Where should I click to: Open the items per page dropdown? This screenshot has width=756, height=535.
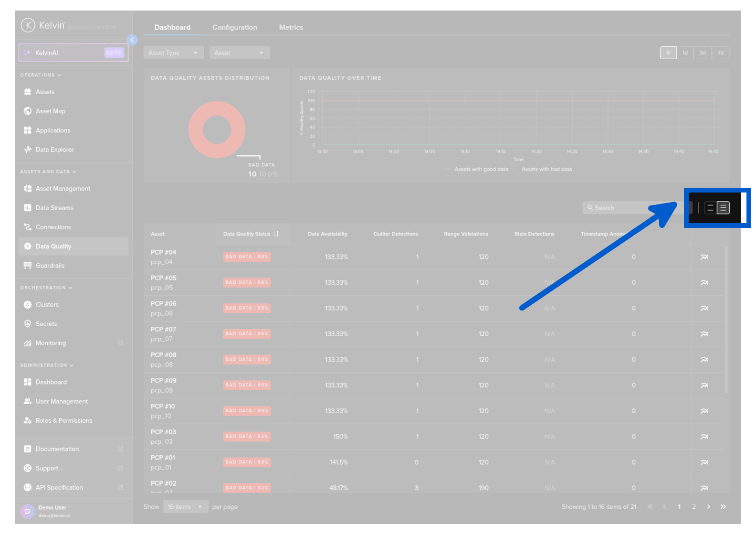tap(185, 507)
